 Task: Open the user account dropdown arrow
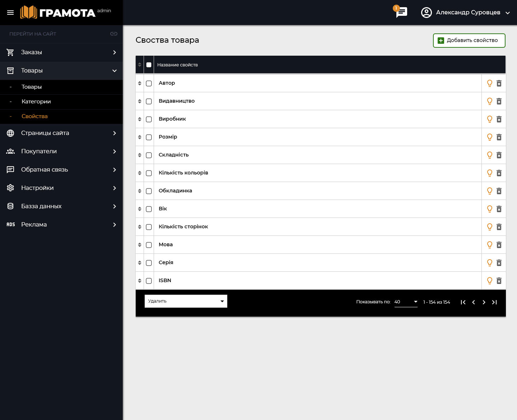click(508, 13)
